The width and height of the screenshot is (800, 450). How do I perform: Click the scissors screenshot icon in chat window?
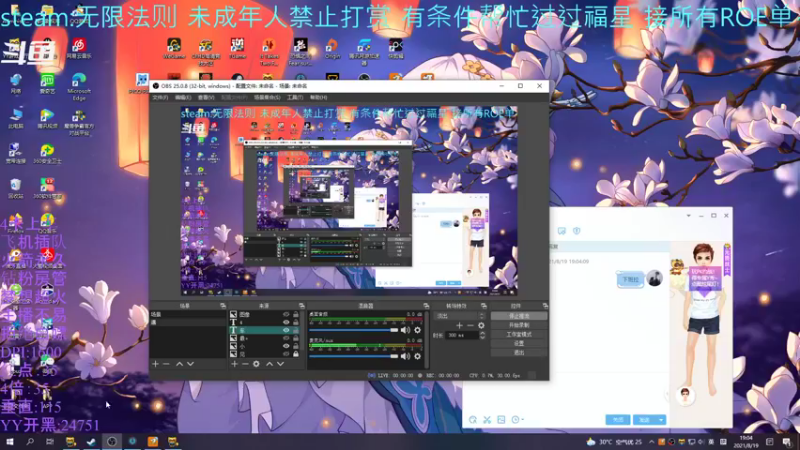(x=487, y=419)
